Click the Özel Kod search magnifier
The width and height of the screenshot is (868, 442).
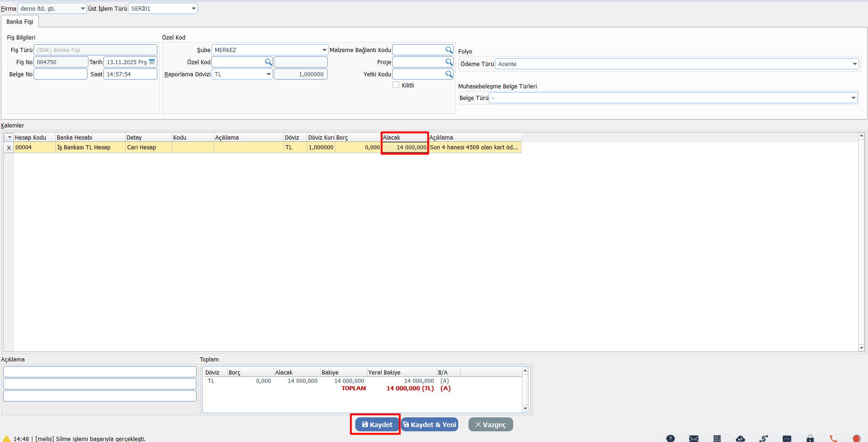268,62
